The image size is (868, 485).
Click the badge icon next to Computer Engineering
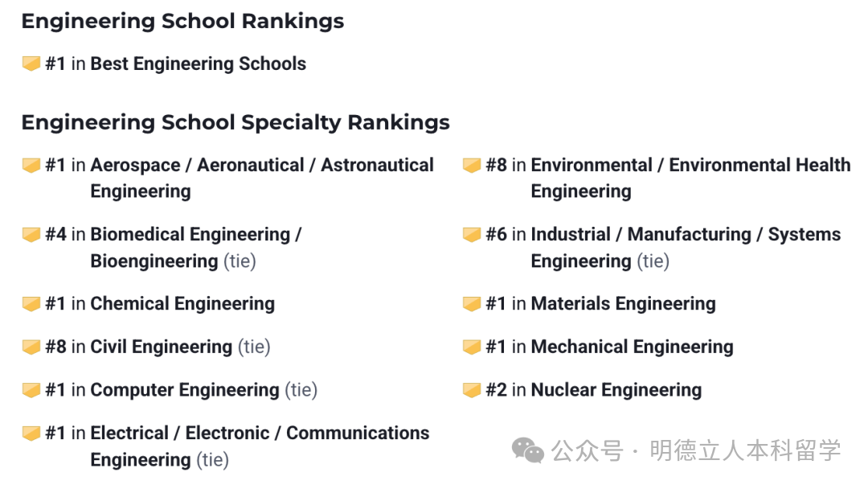31,390
